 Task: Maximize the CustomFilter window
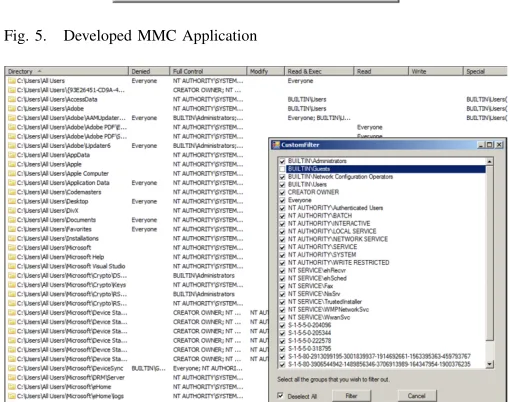pos(489,145)
